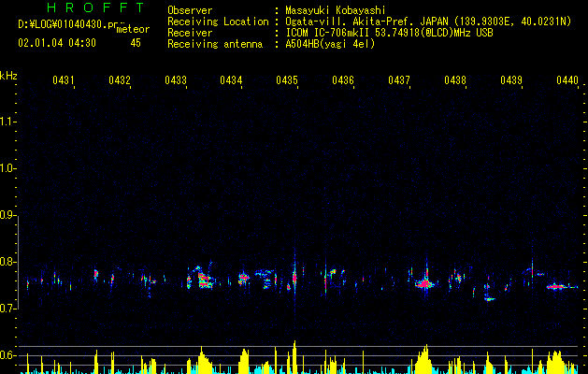Viewport: 588px width, 374px height.
Task: Click the 0440 time marker
Action: tap(567, 80)
